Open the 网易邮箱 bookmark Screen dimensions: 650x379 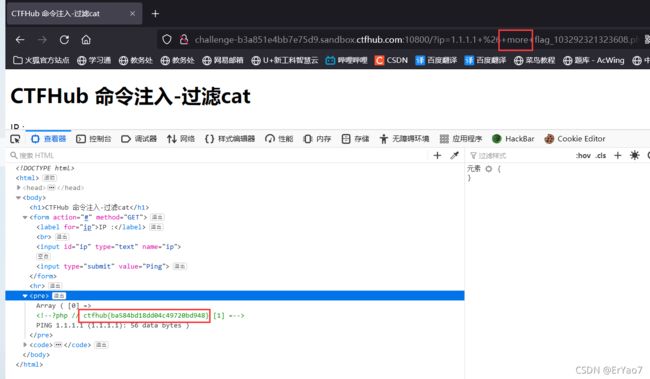[x=223, y=61]
